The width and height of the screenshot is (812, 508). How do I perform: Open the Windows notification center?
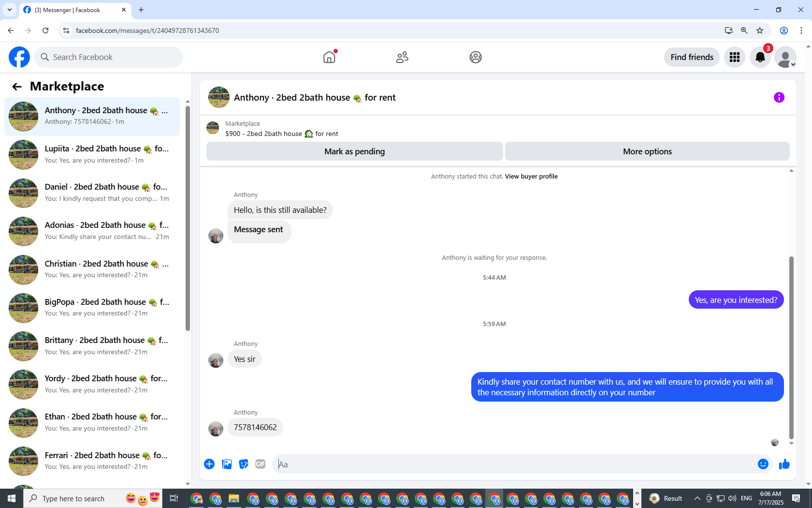(796, 498)
